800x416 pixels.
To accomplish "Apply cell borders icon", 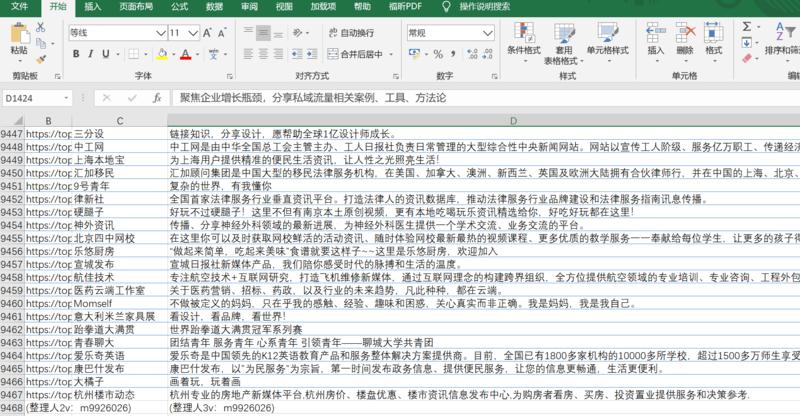I will pyautogui.click(x=134, y=54).
